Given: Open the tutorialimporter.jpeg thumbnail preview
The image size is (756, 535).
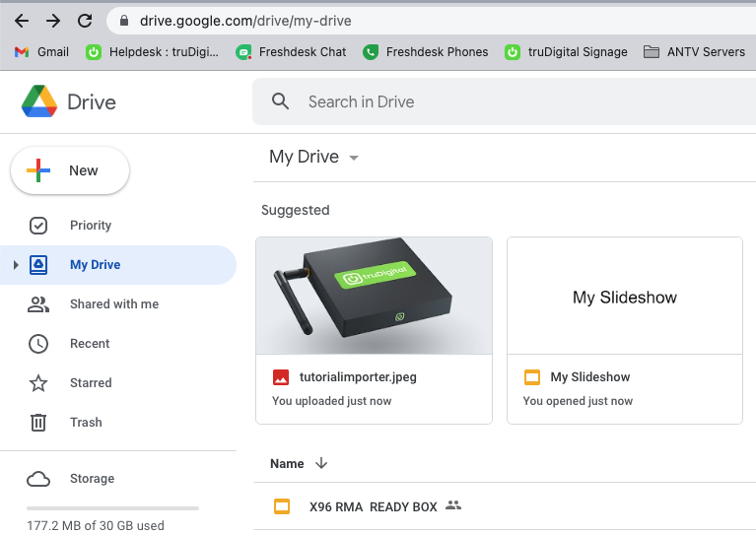Looking at the screenshot, I should pos(375,296).
